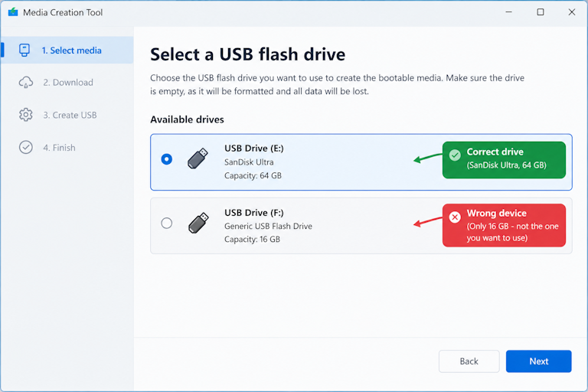This screenshot has height=392, width=588.
Task: Select the USB Drive (E:) radio button
Action: 166,159
